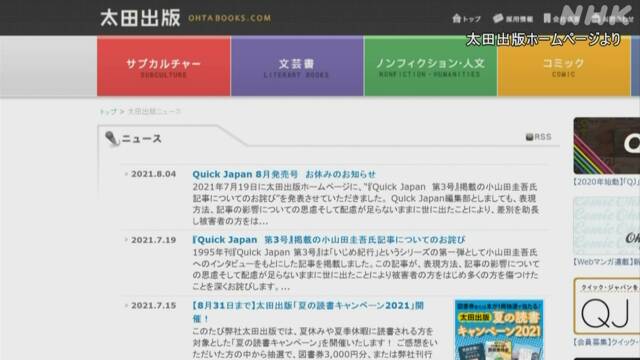
Task: Click the RSS feed icon
Action: [x=529, y=137]
